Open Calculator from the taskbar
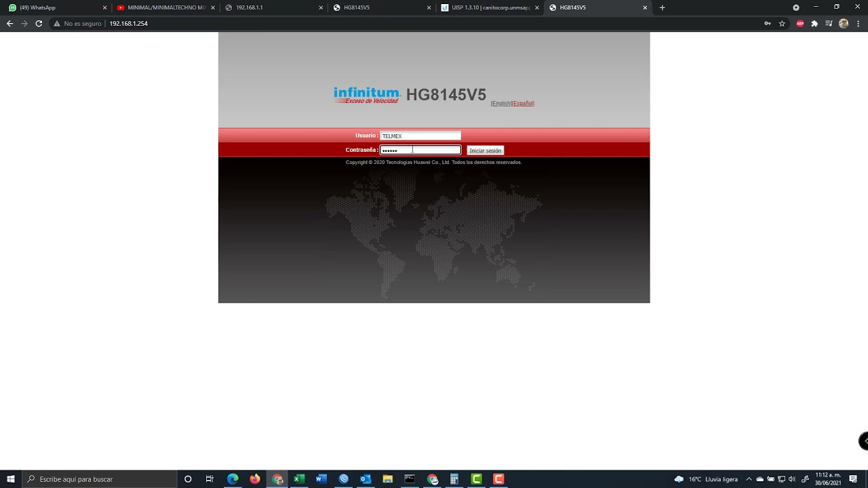The width and height of the screenshot is (868, 488). tap(454, 479)
